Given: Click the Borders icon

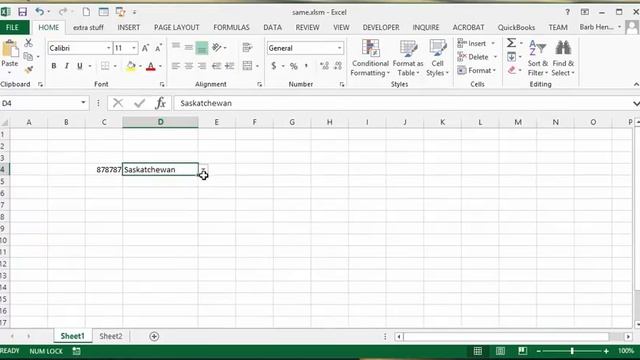Looking at the screenshot, I should pyautogui.click(x=105, y=66).
